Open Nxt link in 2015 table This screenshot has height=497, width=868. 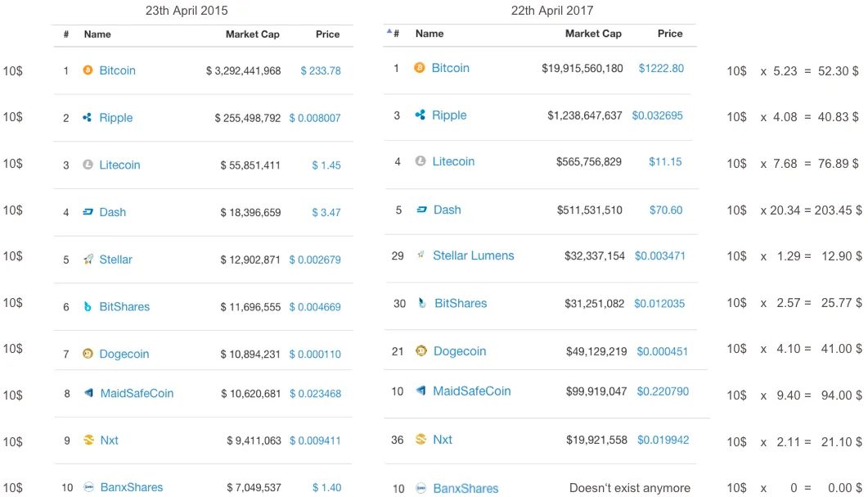point(109,441)
